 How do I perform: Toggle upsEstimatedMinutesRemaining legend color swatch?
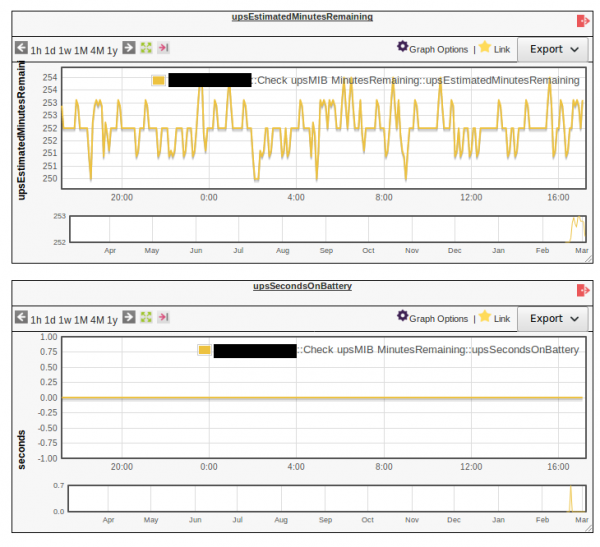158,80
